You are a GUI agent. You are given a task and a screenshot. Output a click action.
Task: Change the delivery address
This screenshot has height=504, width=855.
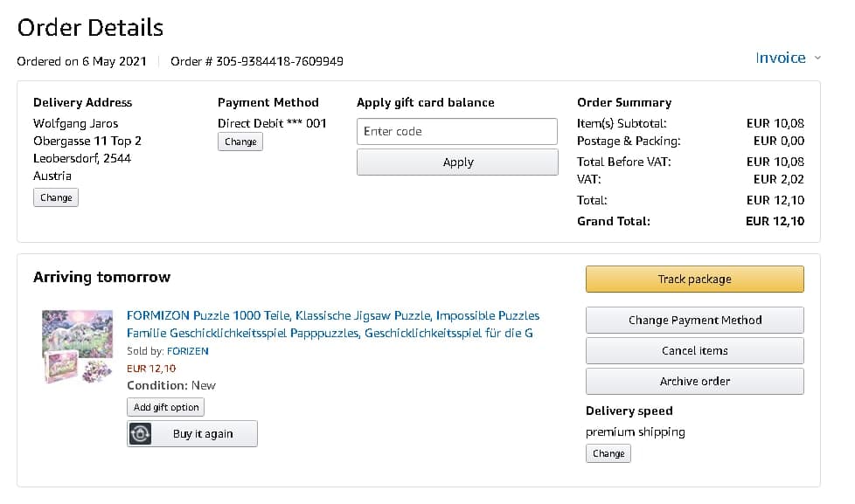[56, 197]
